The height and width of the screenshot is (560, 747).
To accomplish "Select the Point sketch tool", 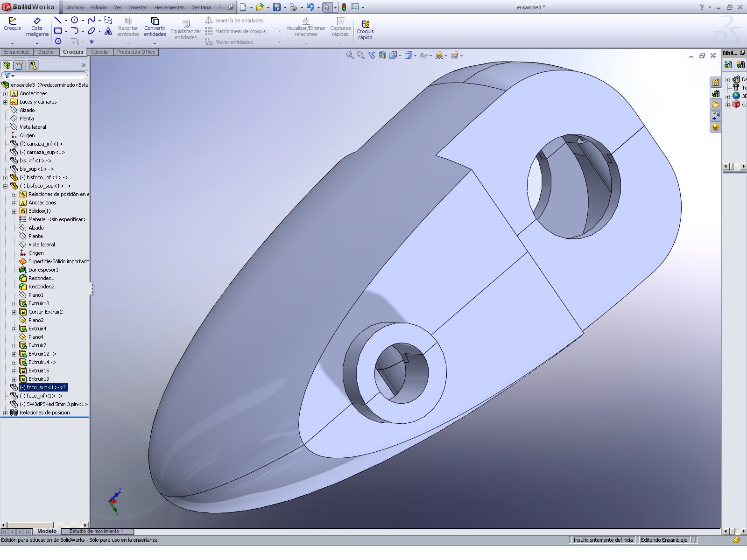I will click(92, 42).
